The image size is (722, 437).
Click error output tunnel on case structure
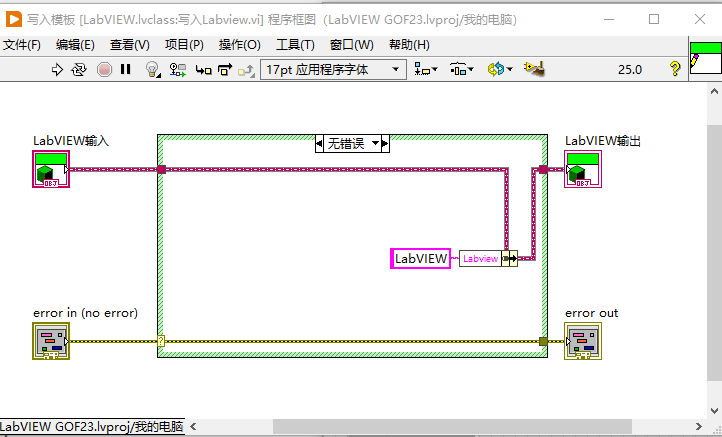point(543,341)
